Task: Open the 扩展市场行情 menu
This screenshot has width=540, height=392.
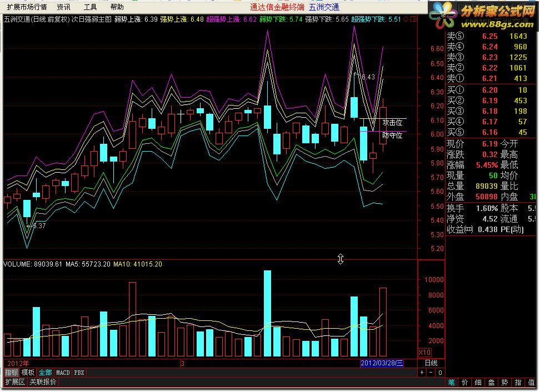Action: pos(27,7)
